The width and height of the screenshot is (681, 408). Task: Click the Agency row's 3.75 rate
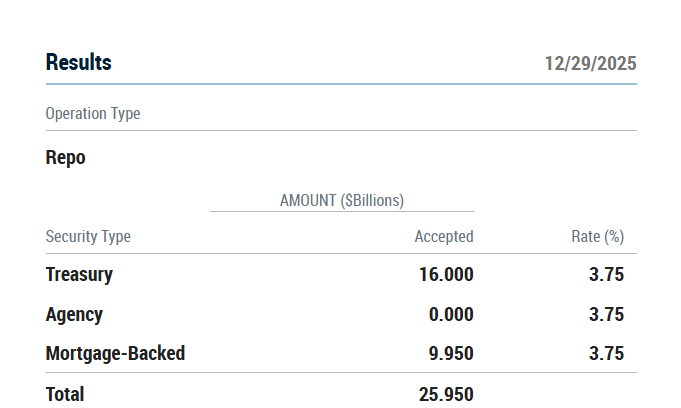tap(606, 314)
